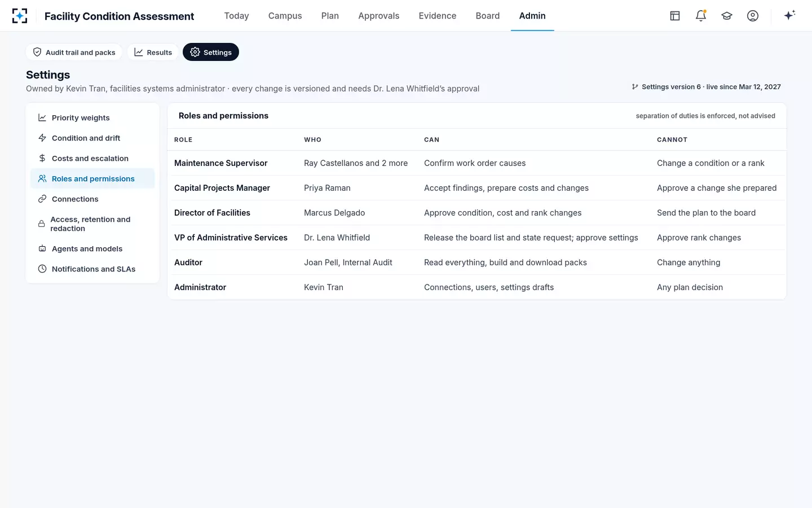812x508 pixels.
Task: Switch to the Evidence tab
Action: pos(437,16)
